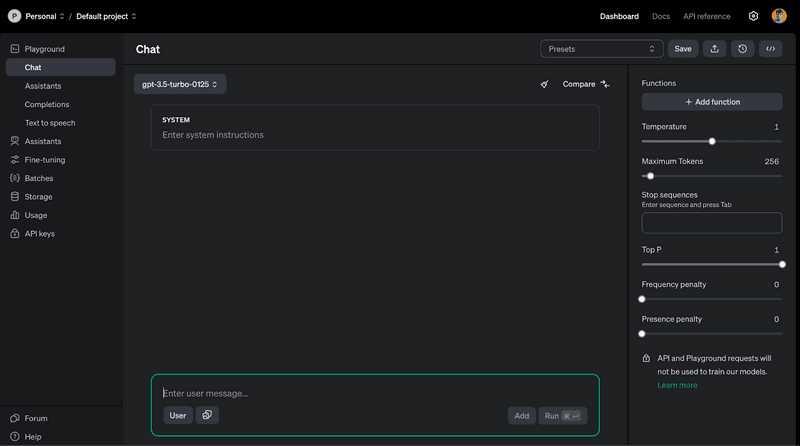Viewport: 800px width, 446px height.
Task: Expand the gpt-3.5-turbo-0125 model dropdown
Action: tap(180, 84)
